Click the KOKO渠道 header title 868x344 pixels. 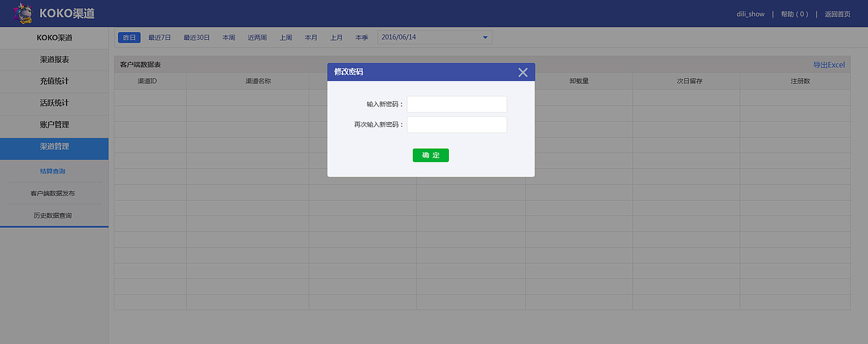67,14
